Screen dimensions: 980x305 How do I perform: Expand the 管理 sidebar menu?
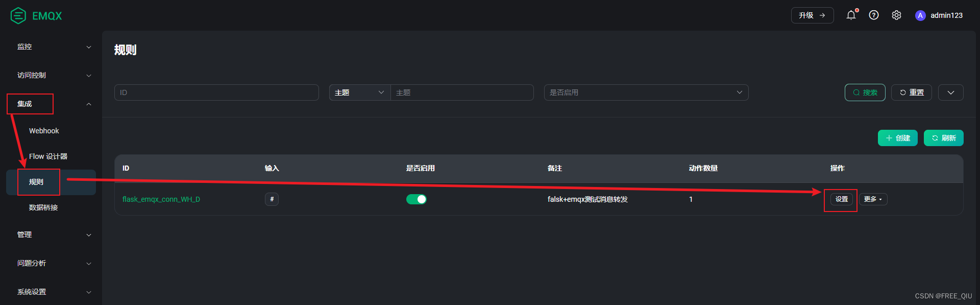(54, 234)
